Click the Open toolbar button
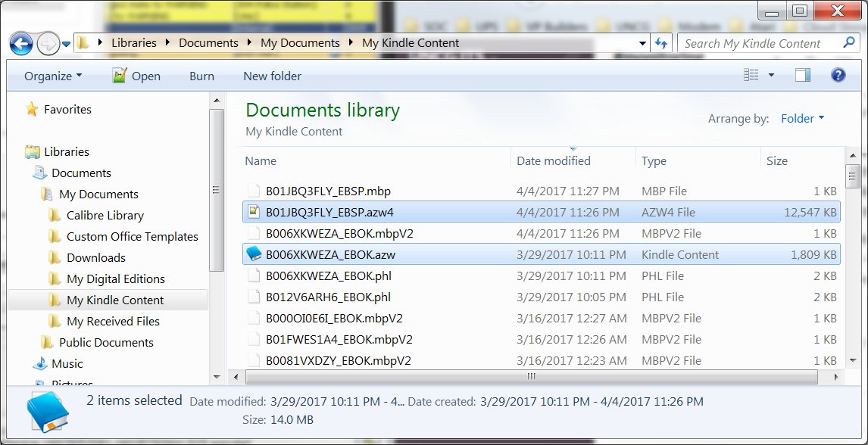This screenshot has height=445, width=868. [136, 76]
